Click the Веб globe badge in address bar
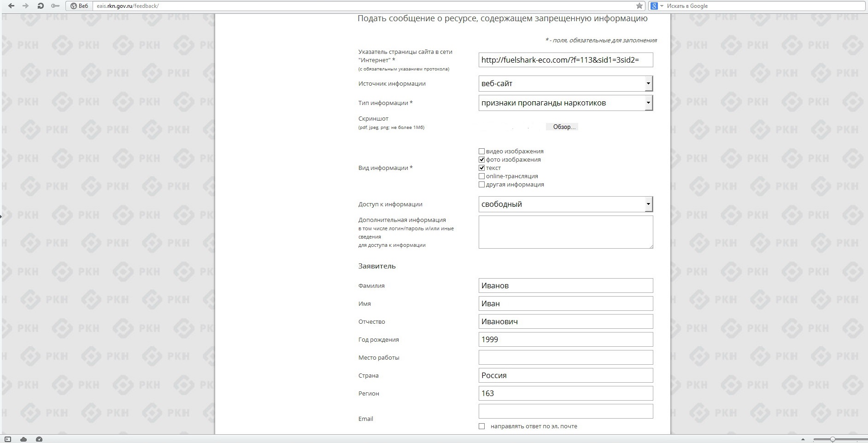The height and width of the screenshot is (443, 868). pos(79,6)
